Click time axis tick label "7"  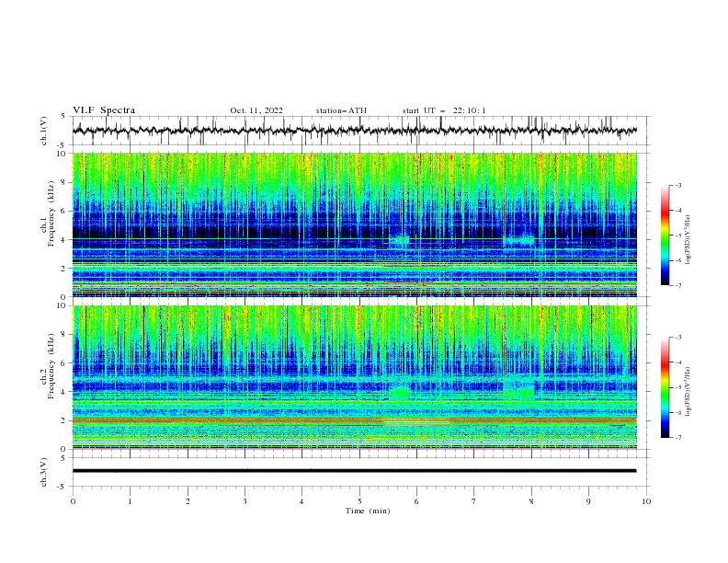pos(474,501)
